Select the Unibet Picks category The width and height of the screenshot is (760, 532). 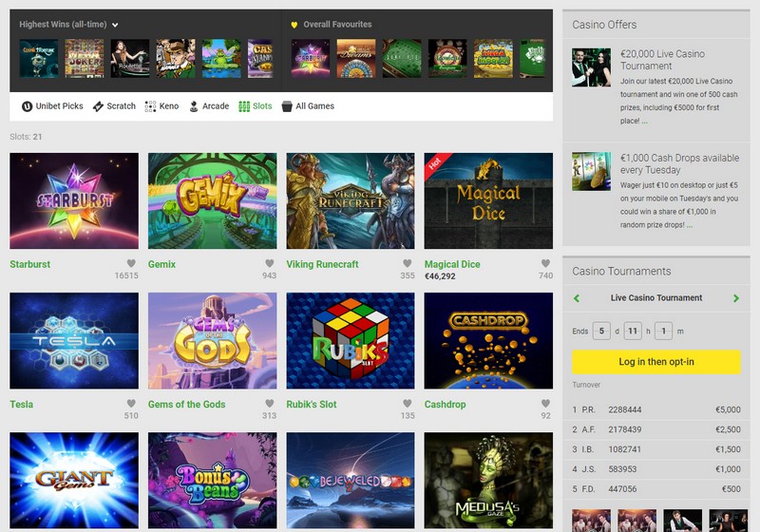[x=52, y=106]
